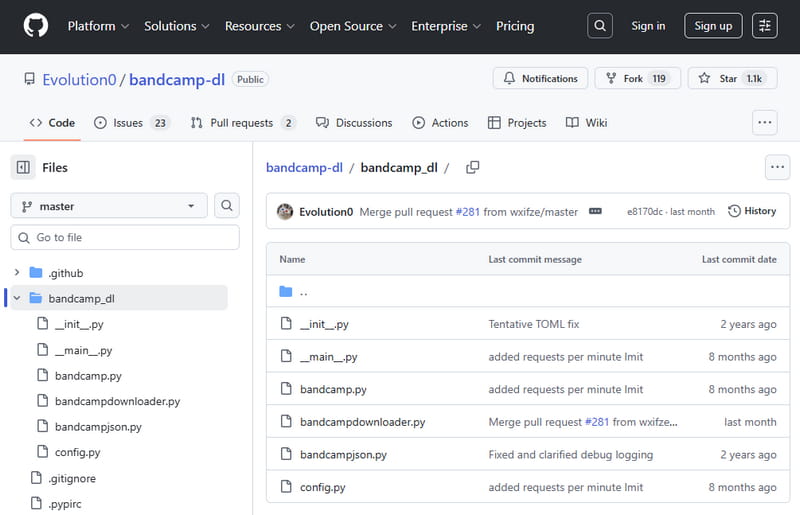
Task: Open appearance settings icon beside Sign up
Action: [x=765, y=26]
